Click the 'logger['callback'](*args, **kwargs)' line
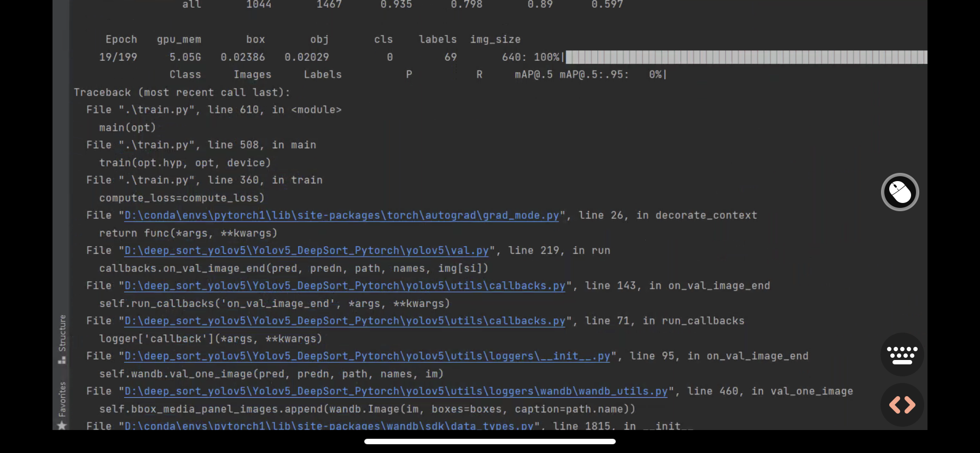 (x=211, y=339)
